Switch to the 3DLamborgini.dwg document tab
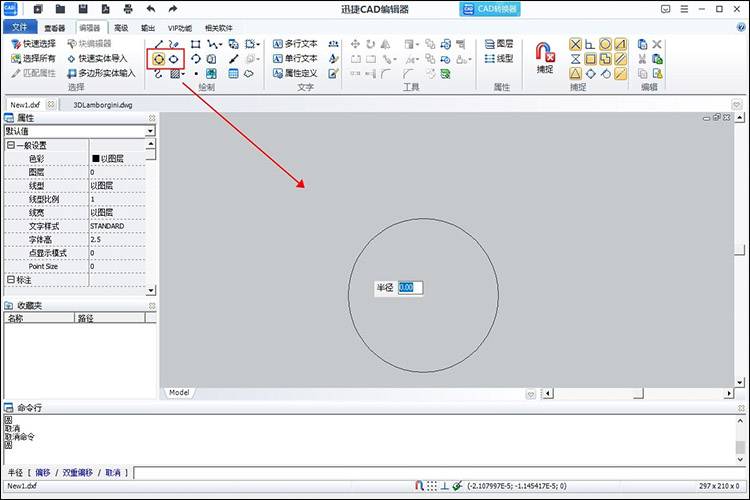This screenshot has height=500, width=750. (103, 105)
